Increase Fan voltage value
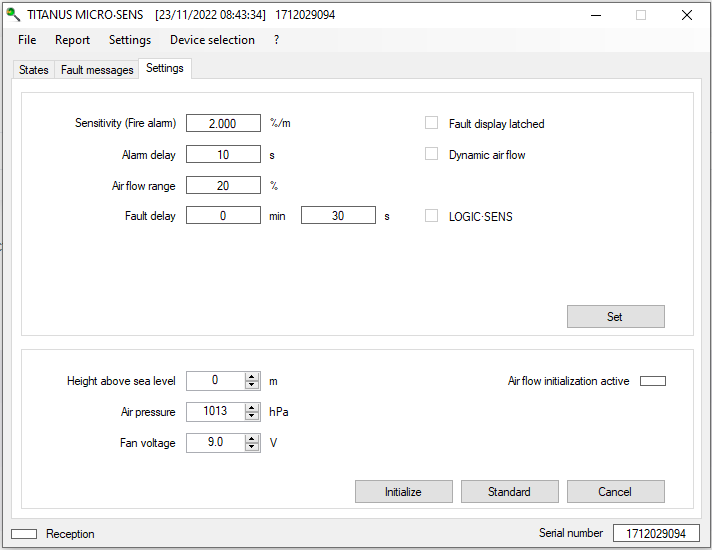Viewport: 712px width, 550px height. (x=252, y=438)
